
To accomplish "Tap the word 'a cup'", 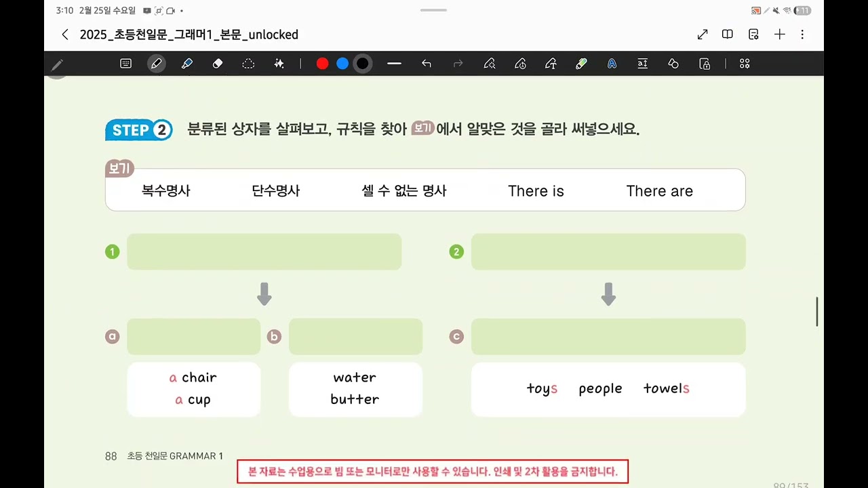I will (193, 400).
